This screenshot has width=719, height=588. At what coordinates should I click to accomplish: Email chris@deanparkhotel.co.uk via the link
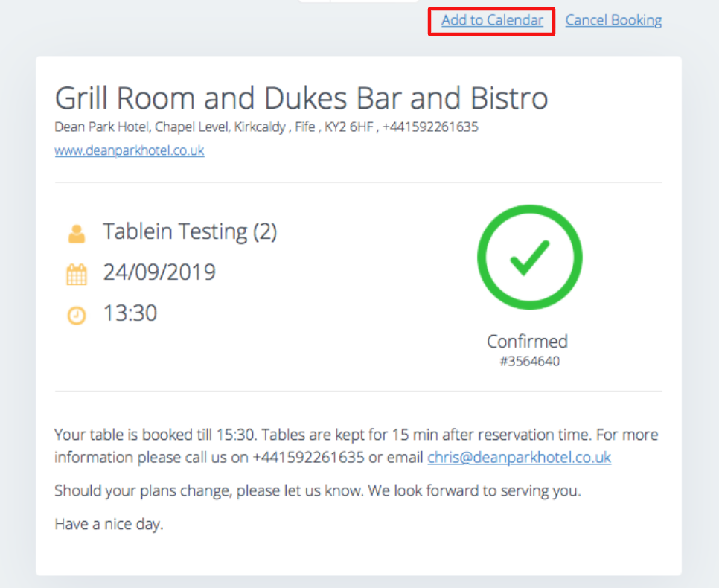click(x=519, y=457)
